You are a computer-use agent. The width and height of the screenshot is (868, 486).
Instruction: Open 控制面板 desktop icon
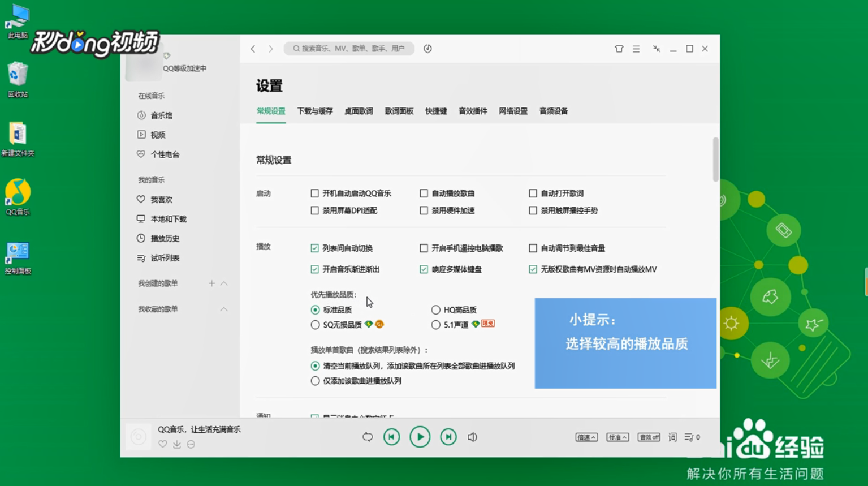pos(18,258)
